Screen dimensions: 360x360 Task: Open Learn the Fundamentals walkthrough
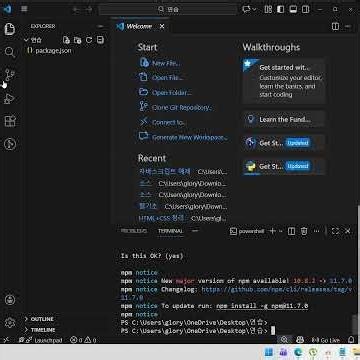coord(284,119)
